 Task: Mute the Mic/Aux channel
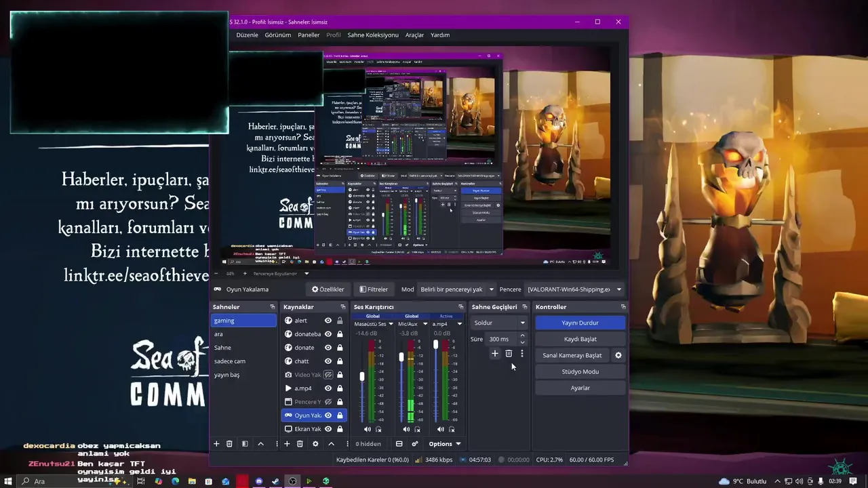(406, 429)
